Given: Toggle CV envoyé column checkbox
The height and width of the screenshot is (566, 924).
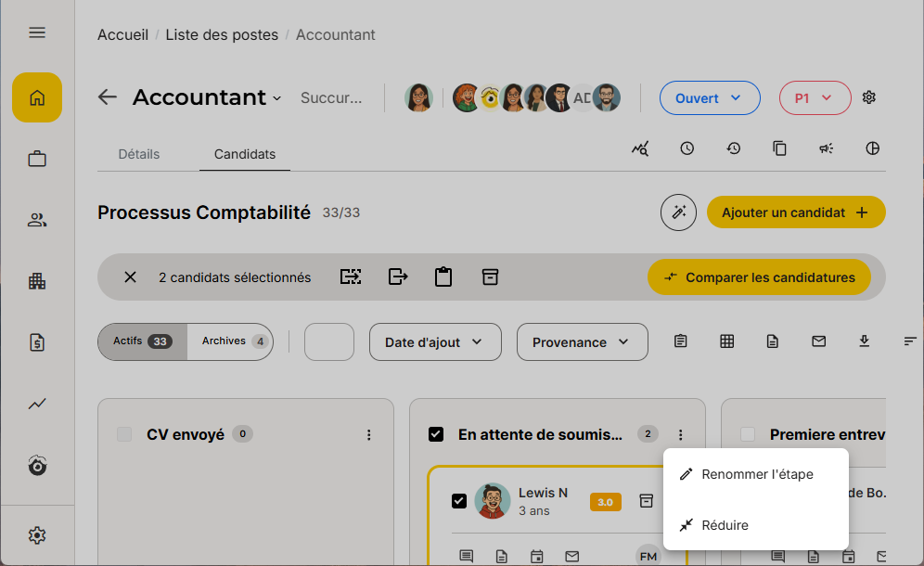Looking at the screenshot, I should click(124, 434).
